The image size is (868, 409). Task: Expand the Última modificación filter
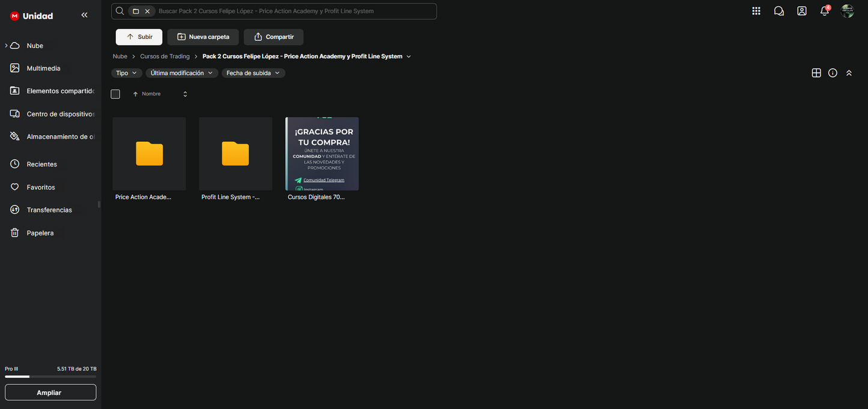click(x=181, y=73)
